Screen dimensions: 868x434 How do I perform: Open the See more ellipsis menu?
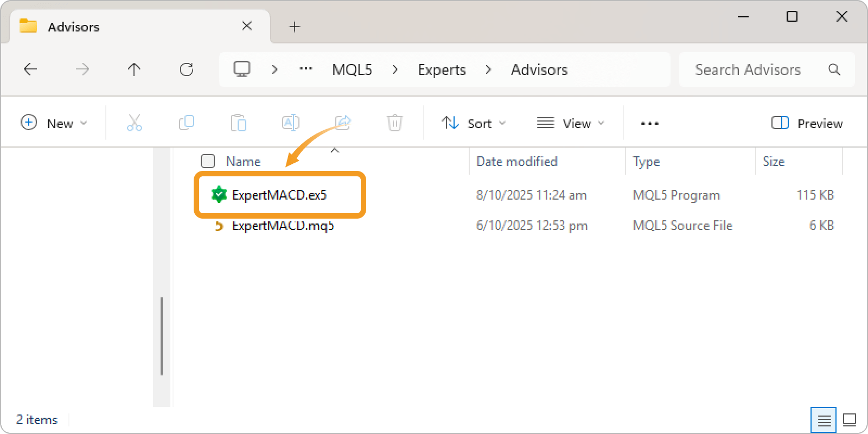click(x=649, y=123)
